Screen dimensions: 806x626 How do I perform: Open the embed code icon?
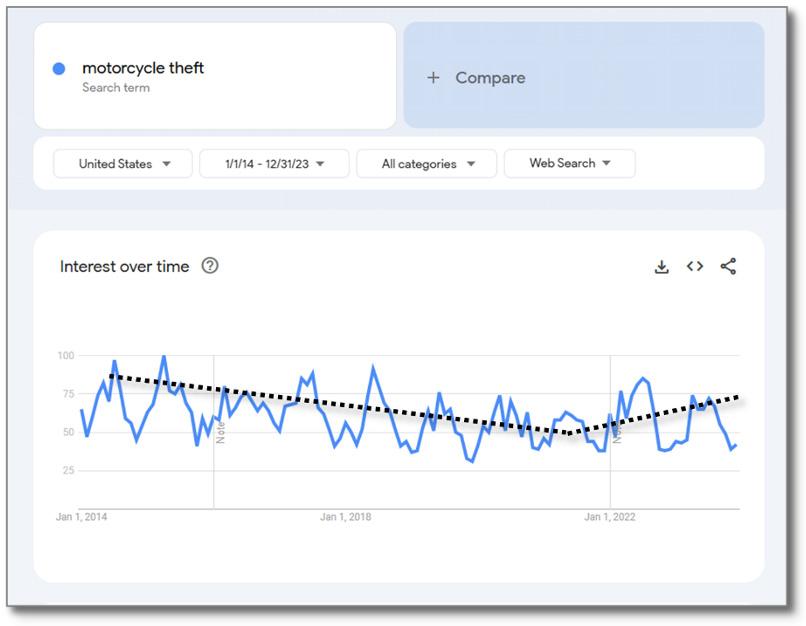[x=695, y=266]
